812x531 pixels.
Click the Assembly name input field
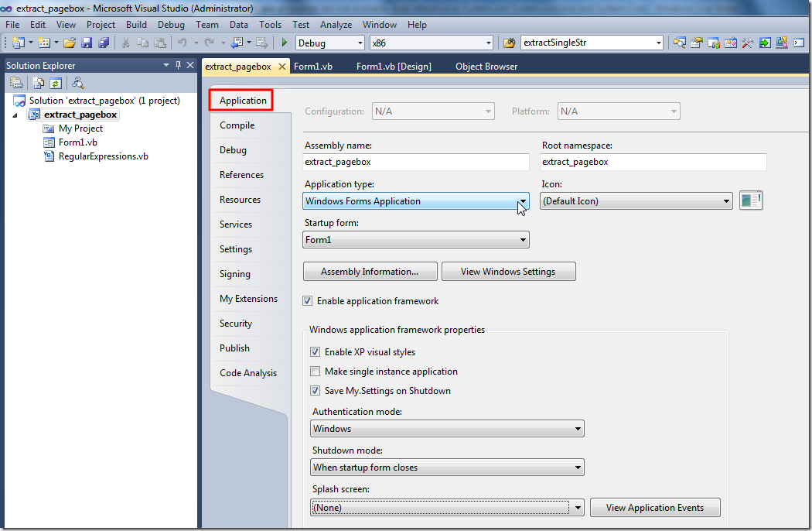point(416,162)
